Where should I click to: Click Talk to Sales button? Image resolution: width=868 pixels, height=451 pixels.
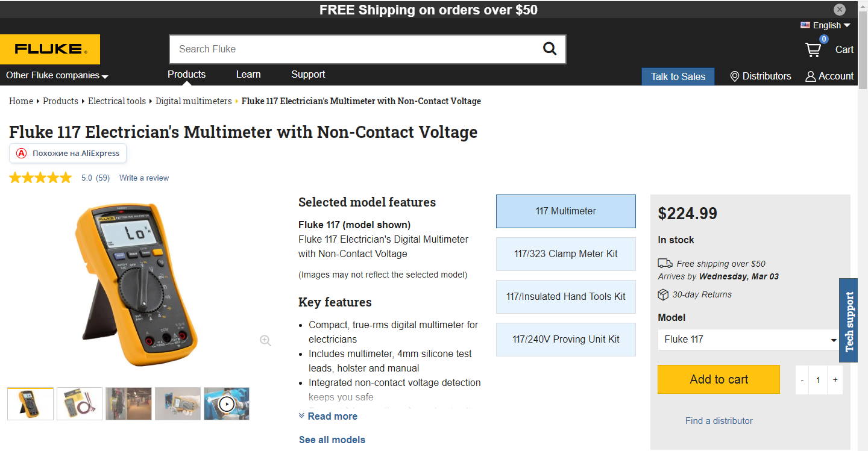(678, 76)
